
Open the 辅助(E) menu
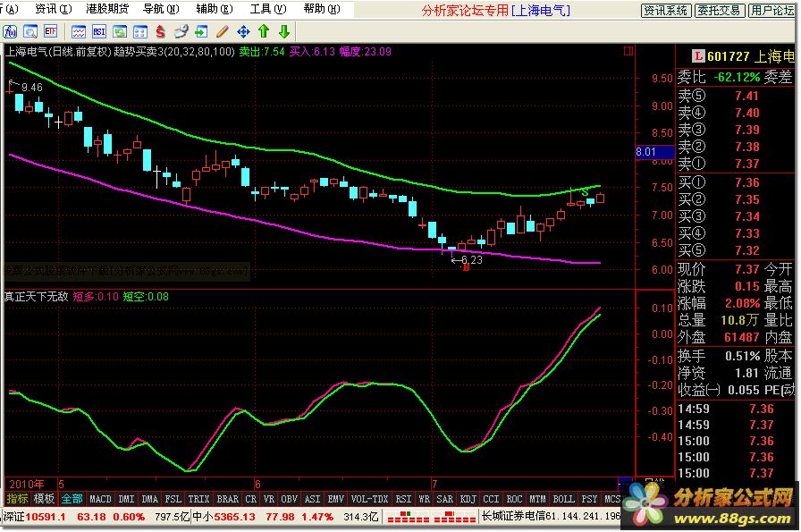tap(215, 9)
